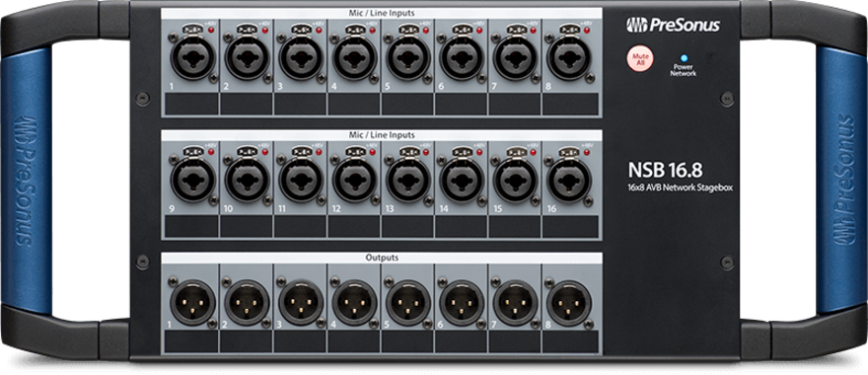Select the input 1 combo jack
This screenshot has height=375, width=868.
[x=192, y=57]
